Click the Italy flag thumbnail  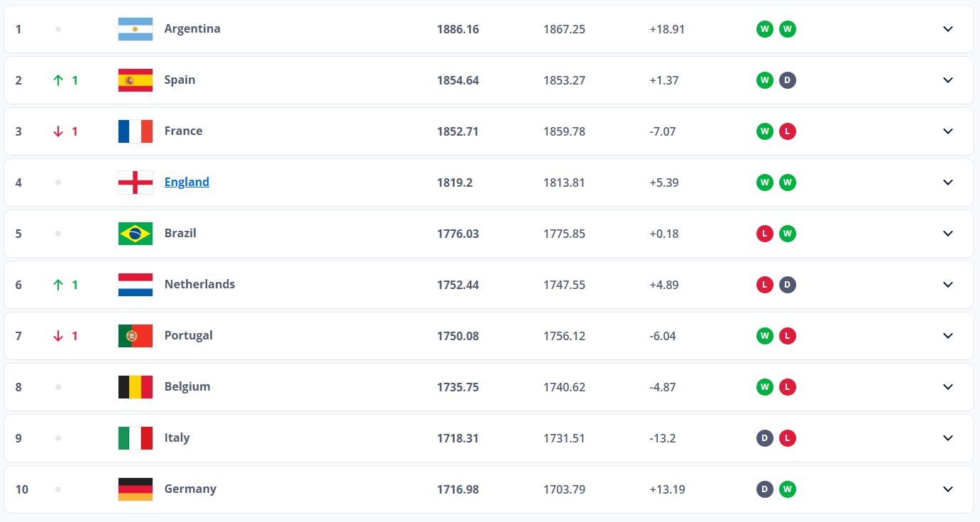(x=135, y=438)
